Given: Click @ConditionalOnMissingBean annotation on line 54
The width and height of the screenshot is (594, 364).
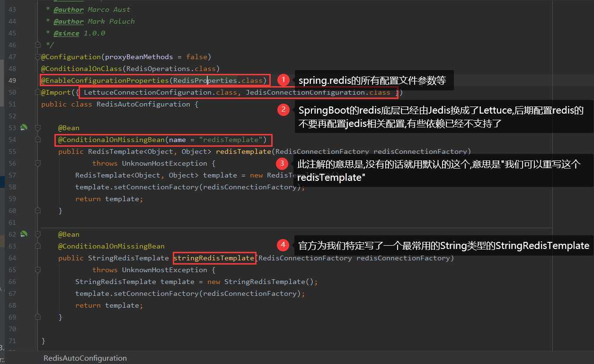Looking at the screenshot, I should pyautogui.click(x=111, y=140).
